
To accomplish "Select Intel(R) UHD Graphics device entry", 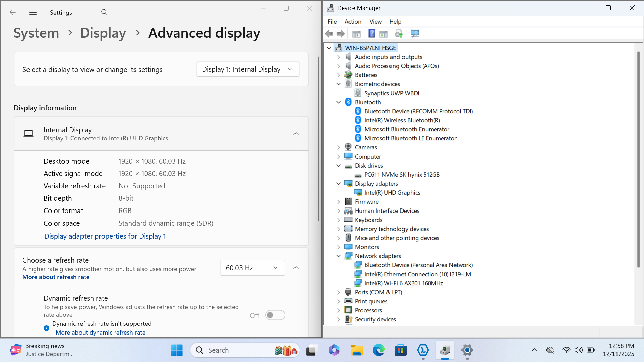I will [392, 193].
